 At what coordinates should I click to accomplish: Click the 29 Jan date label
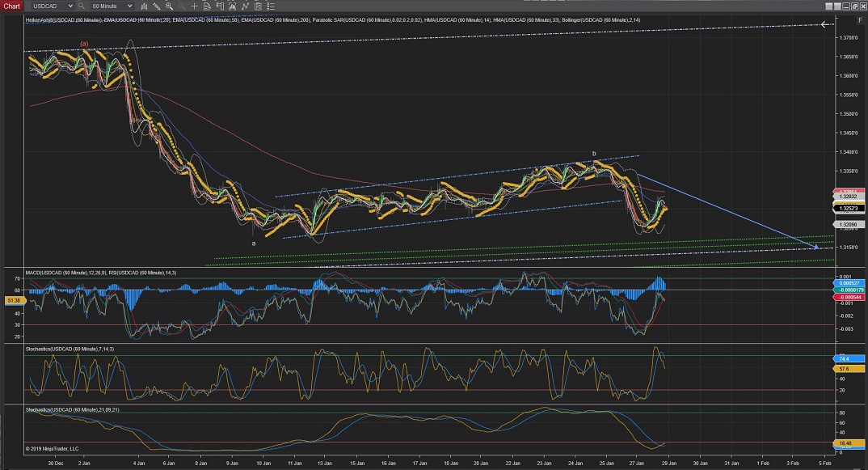[669, 463]
